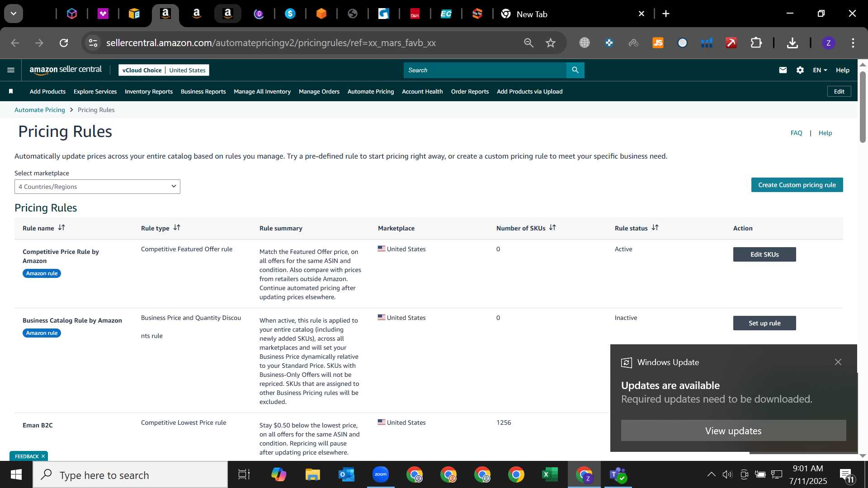
Task: Open Explore Services menu item
Action: click(x=95, y=91)
